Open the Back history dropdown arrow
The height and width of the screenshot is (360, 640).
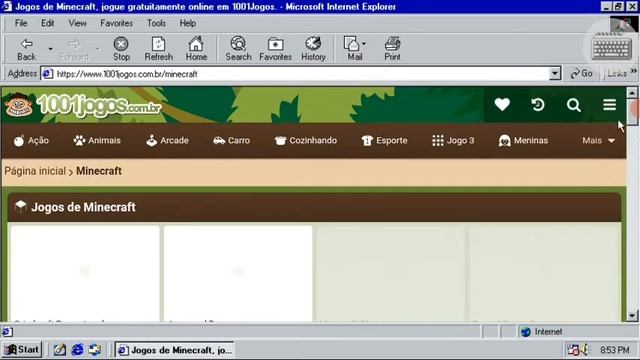coord(50,49)
